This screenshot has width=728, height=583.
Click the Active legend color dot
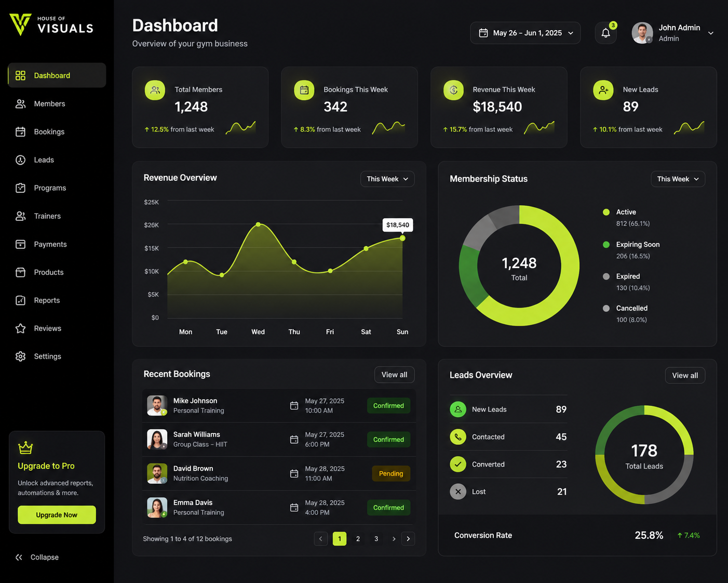coord(606,212)
